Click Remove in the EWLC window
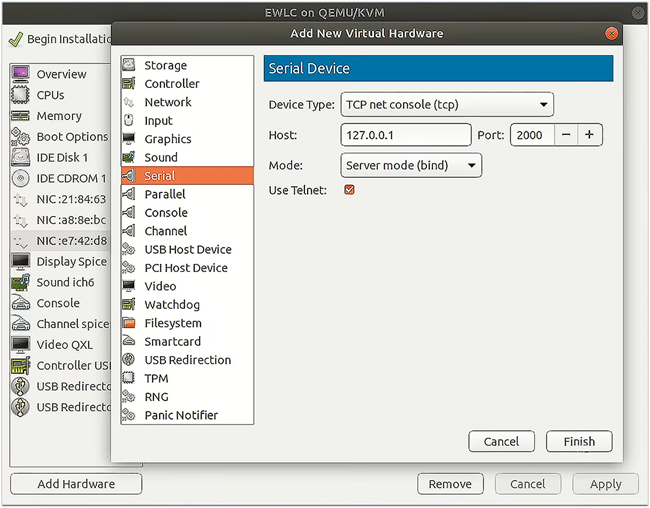This screenshot has width=650, height=508. coord(450,484)
